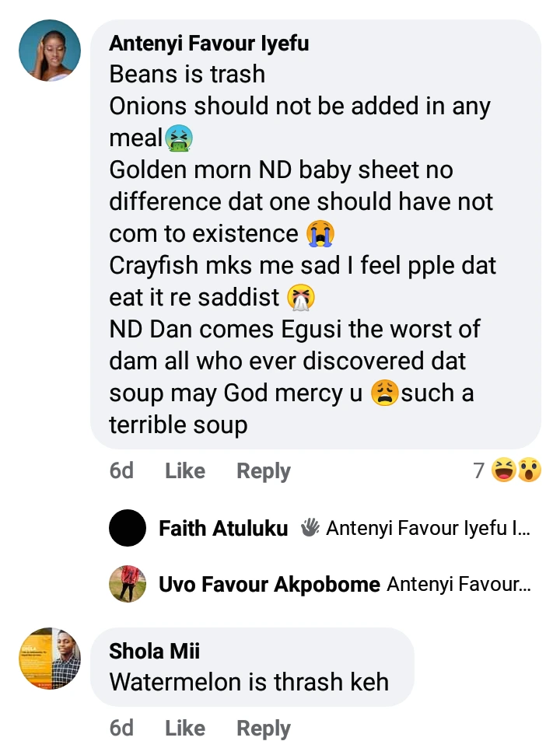Expand Uvo Favour Akpobome's truncated reply

click(459, 584)
